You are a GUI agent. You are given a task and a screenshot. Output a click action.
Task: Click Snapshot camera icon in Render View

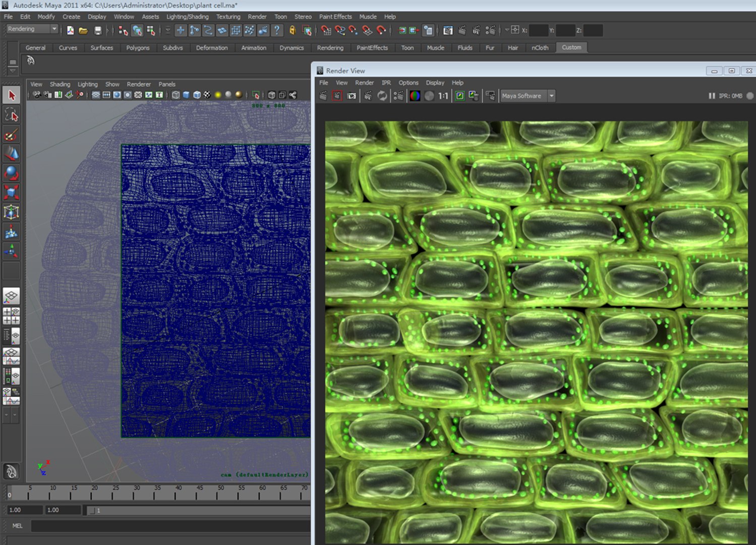352,95
